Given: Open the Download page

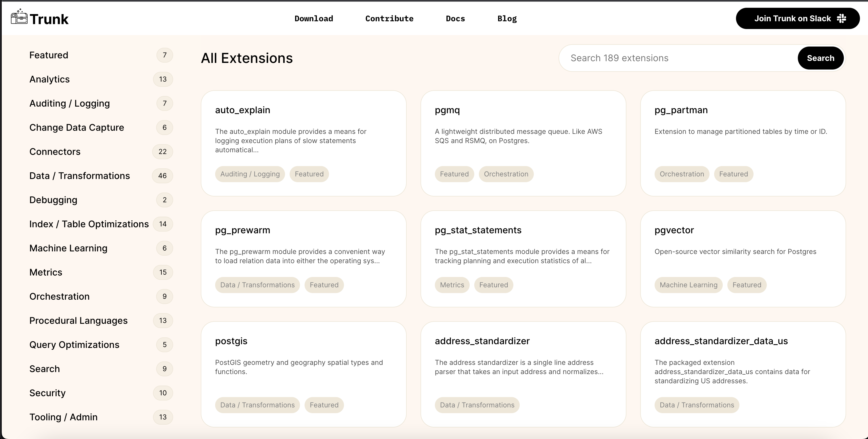Looking at the screenshot, I should click(314, 18).
